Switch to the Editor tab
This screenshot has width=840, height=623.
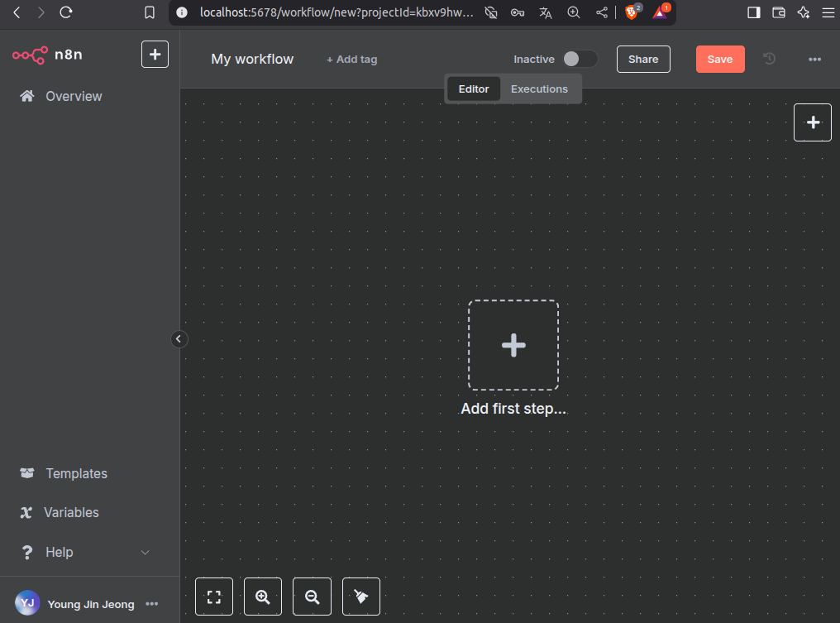coord(474,89)
